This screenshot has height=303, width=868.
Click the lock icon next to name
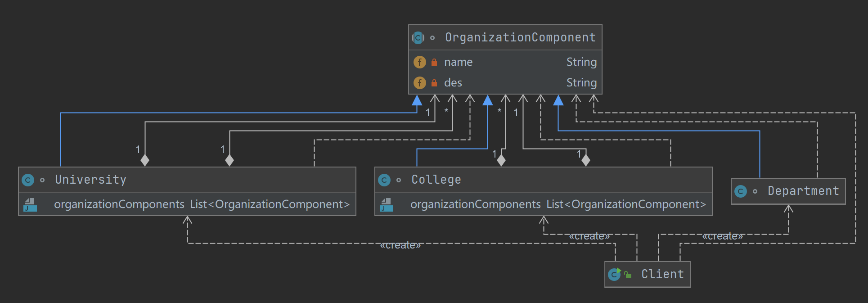(434, 62)
